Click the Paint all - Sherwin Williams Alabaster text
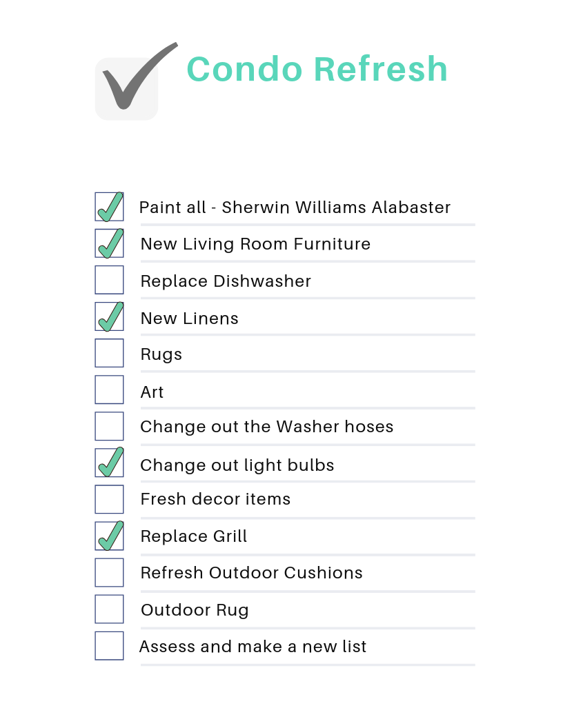563x728 pixels. coord(295,207)
